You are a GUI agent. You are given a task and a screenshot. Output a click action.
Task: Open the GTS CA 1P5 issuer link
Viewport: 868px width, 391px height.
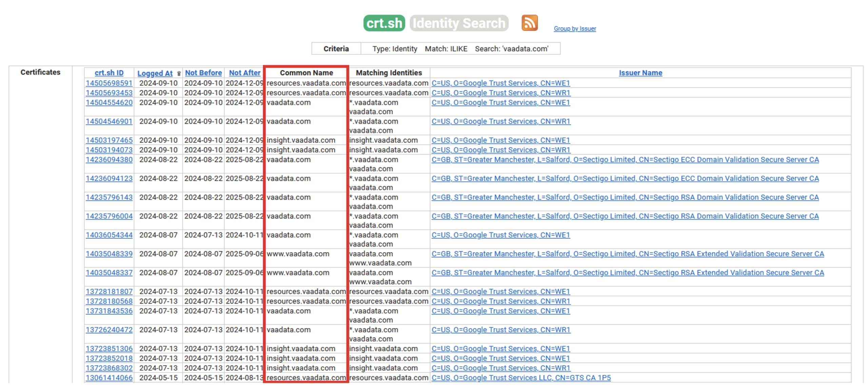[520, 377]
